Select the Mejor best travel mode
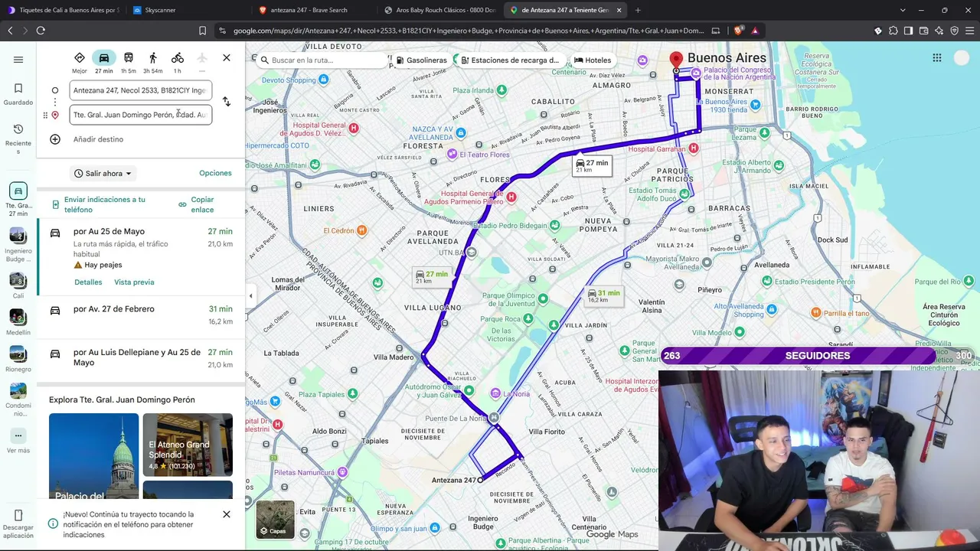This screenshot has height=551, width=980. click(x=80, y=62)
